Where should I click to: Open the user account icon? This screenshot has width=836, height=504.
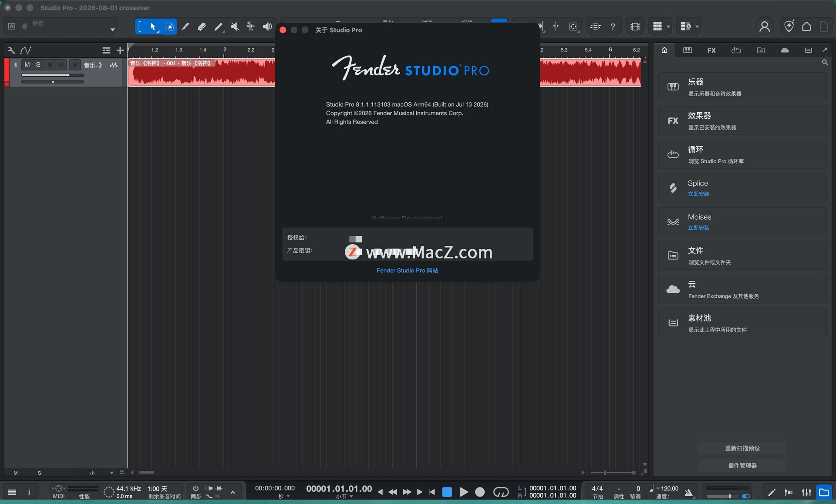coord(764,27)
